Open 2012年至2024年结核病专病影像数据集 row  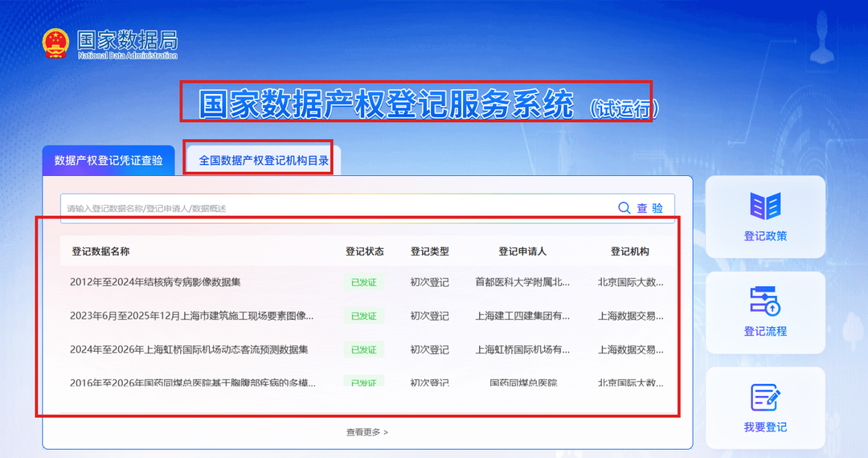[x=367, y=282]
